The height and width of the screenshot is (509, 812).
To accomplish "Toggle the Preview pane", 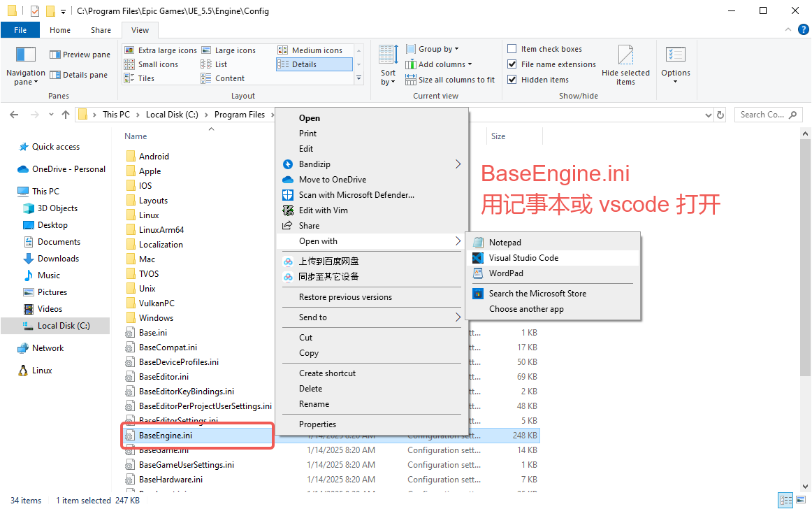I will click(x=80, y=55).
